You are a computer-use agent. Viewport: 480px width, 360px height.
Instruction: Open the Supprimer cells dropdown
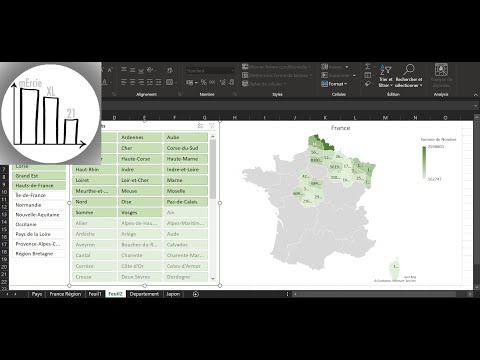[339, 75]
